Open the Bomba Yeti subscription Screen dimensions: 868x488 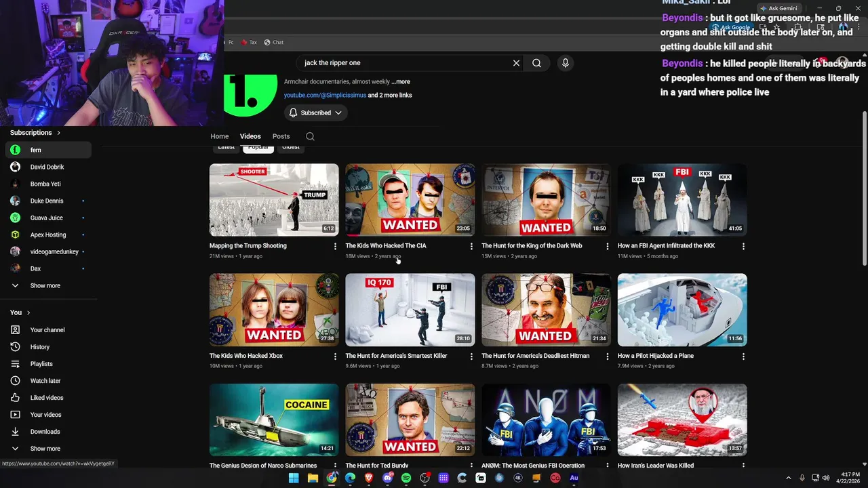47,184
